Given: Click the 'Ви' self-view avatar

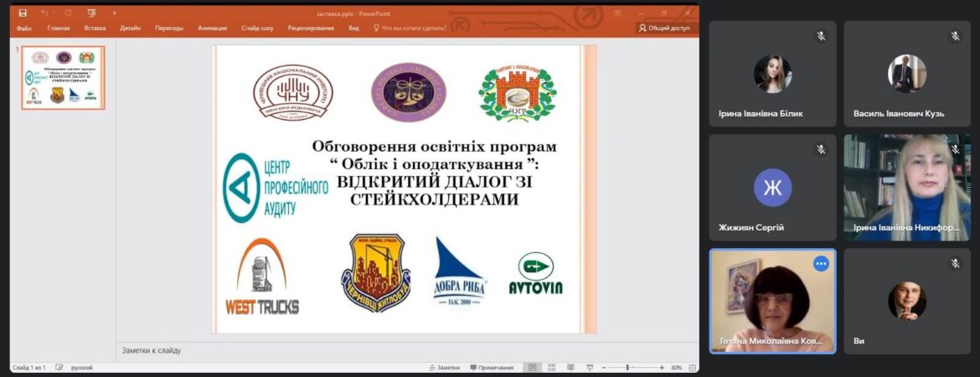Looking at the screenshot, I should coord(907,301).
